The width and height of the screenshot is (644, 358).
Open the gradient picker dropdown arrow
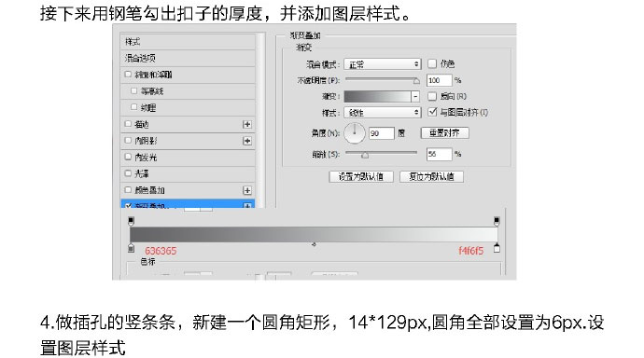(x=415, y=96)
